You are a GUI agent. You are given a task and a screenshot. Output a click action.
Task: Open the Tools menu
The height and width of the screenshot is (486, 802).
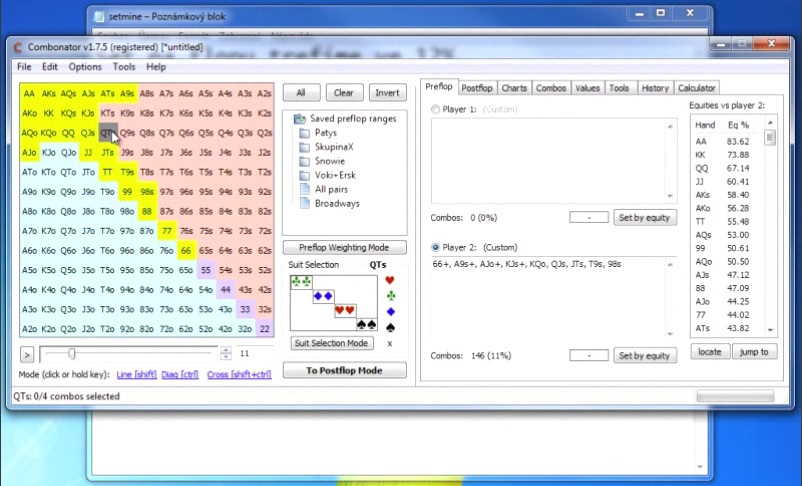[124, 67]
